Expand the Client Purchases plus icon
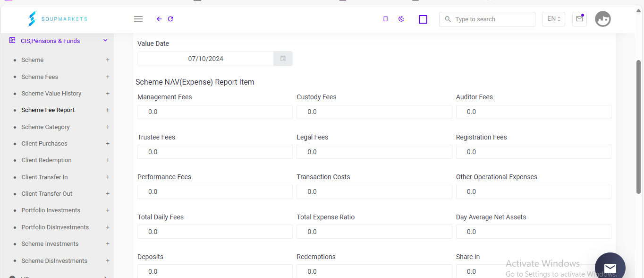The height and width of the screenshot is (278, 644). tap(108, 143)
